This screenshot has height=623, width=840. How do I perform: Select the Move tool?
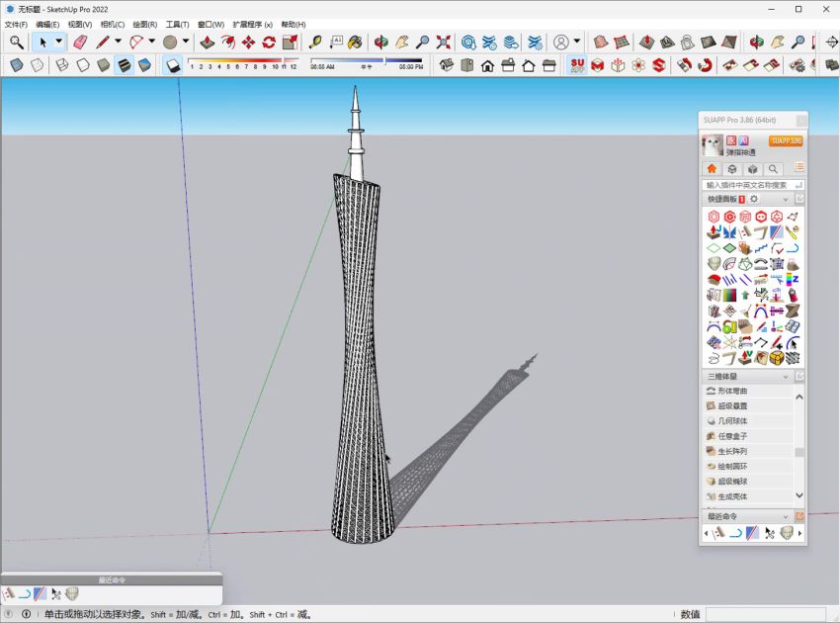click(x=248, y=42)
